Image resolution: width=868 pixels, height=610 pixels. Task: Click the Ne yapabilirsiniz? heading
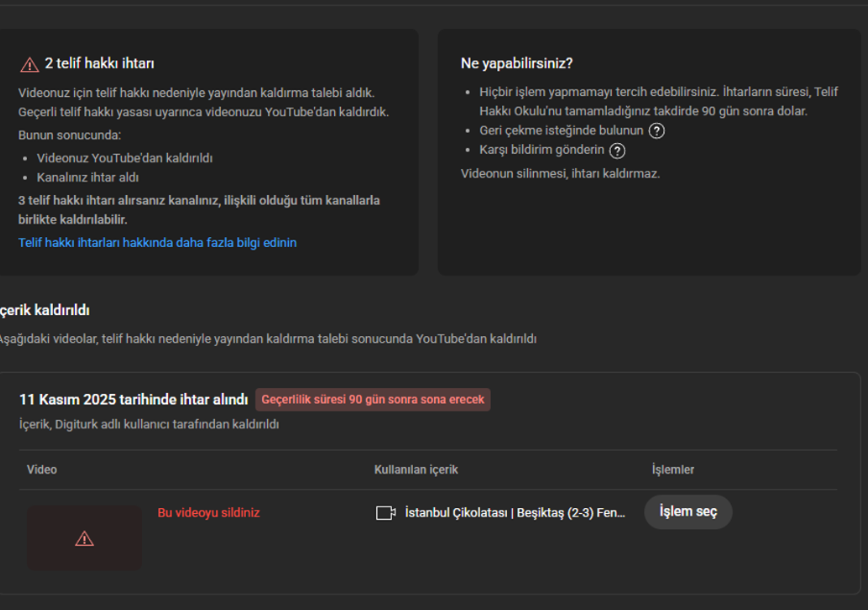click(x=517, y=63)
